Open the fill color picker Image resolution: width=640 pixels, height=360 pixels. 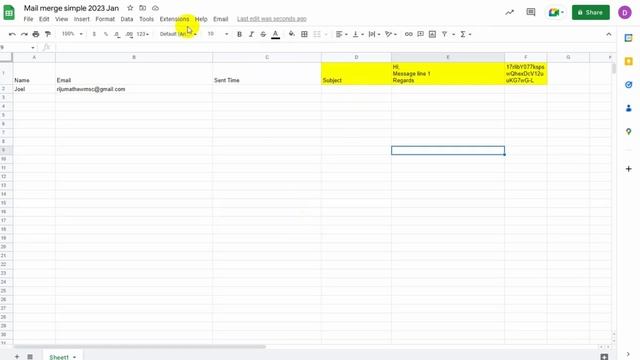[x=291, y=34]
